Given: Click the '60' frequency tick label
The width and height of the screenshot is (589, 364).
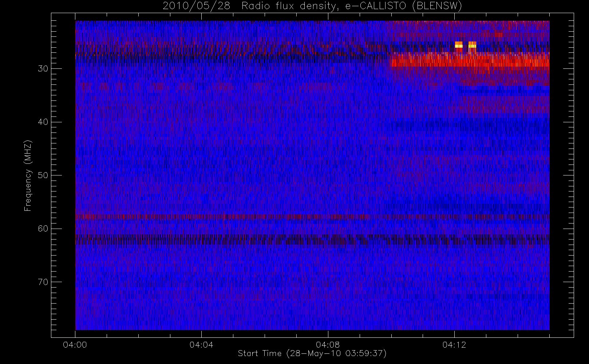Looking at the screenshot, I should click(x=43, y=229).
